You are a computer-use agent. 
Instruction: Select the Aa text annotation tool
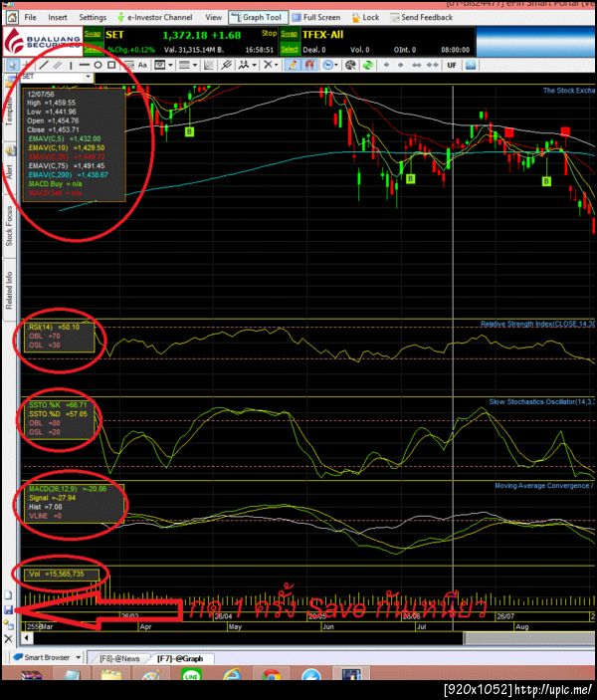(142, 65)
